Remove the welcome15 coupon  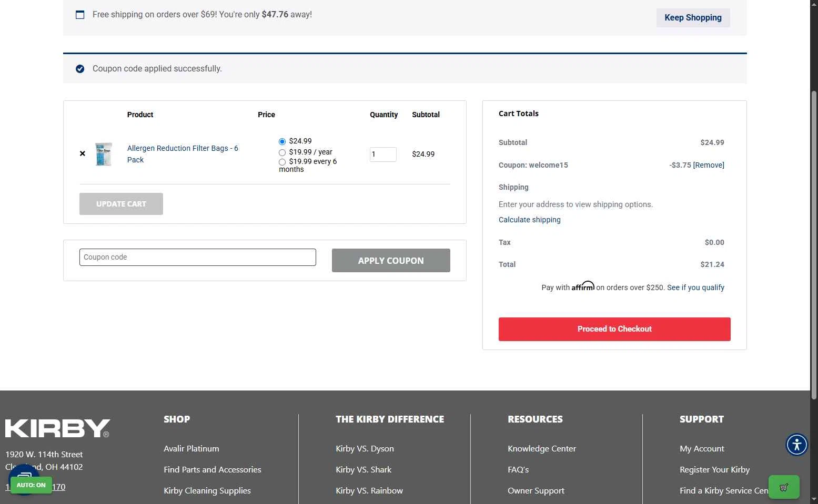pos(709,165)
